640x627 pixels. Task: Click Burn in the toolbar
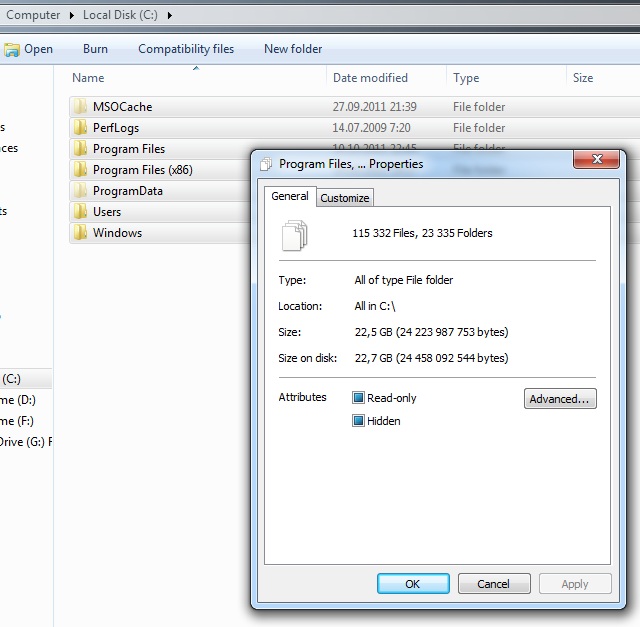(96, 49)
